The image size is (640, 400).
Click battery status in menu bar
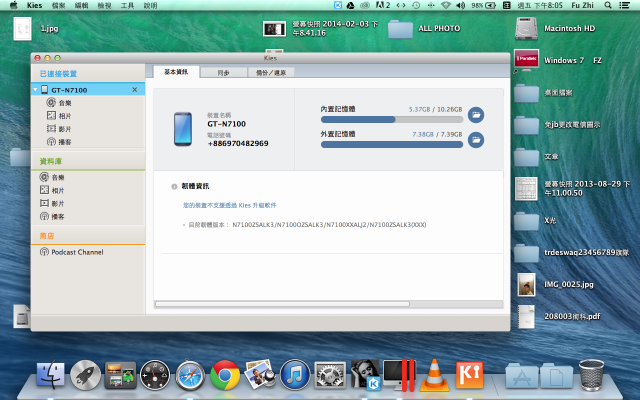484,5
